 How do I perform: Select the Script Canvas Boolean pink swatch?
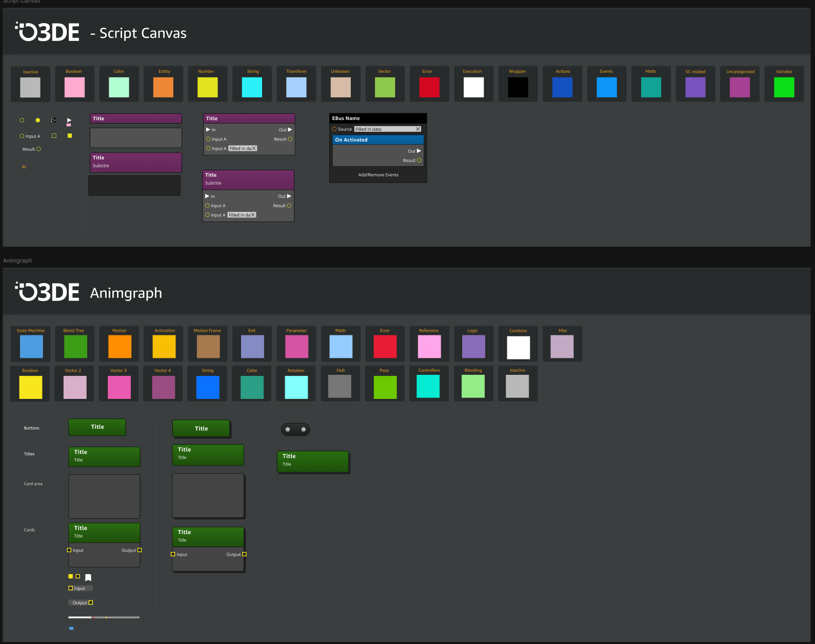pos(74,87)
